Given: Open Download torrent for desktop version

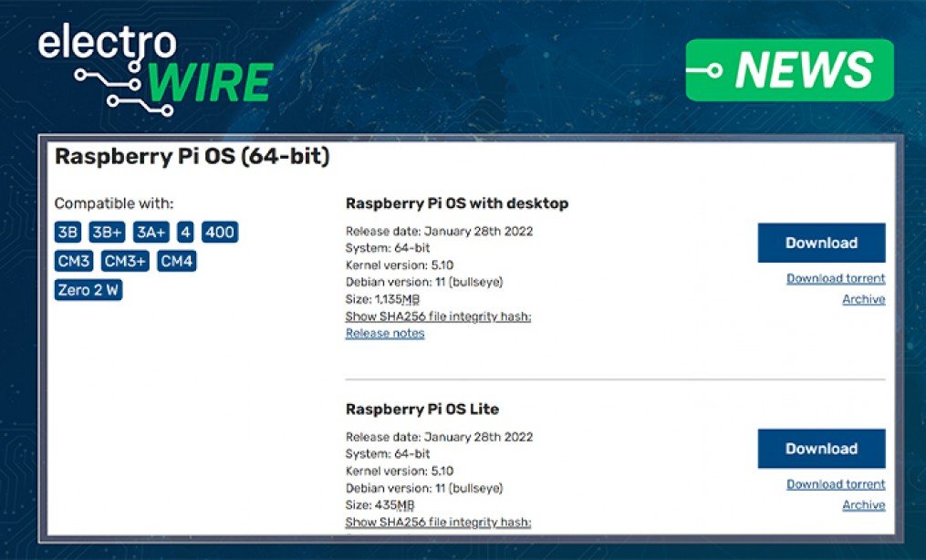Looking at the screenshot, I should point(835,278).
